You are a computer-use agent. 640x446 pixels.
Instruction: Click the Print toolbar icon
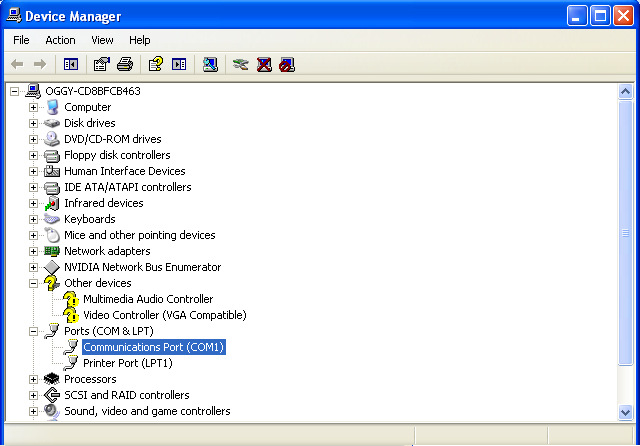(125, 64)
